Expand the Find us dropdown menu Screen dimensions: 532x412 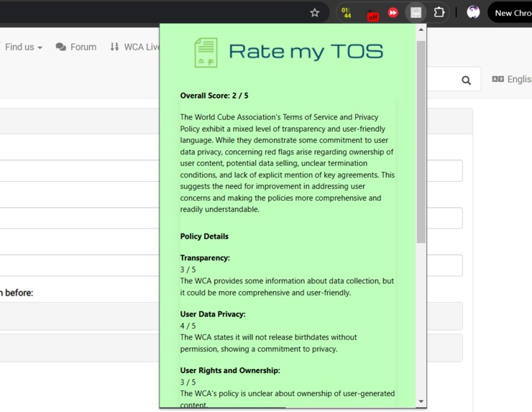pyautogui.click(x=24, y=47)
